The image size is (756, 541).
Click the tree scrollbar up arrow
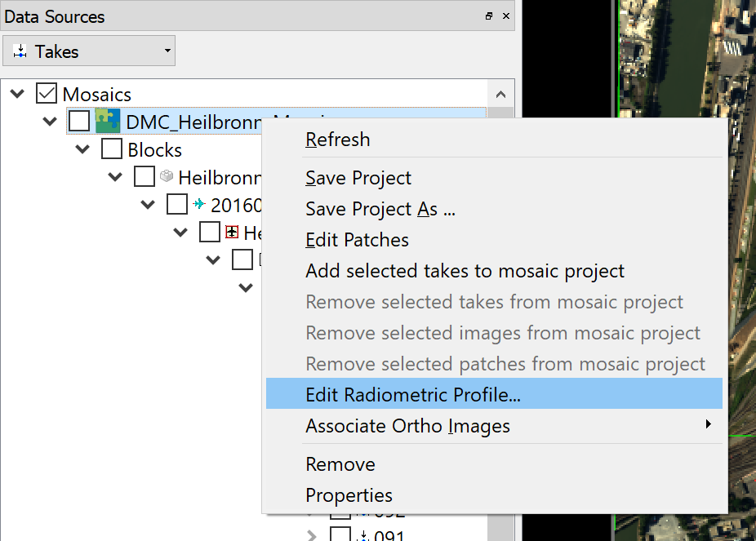click(500, 94)
